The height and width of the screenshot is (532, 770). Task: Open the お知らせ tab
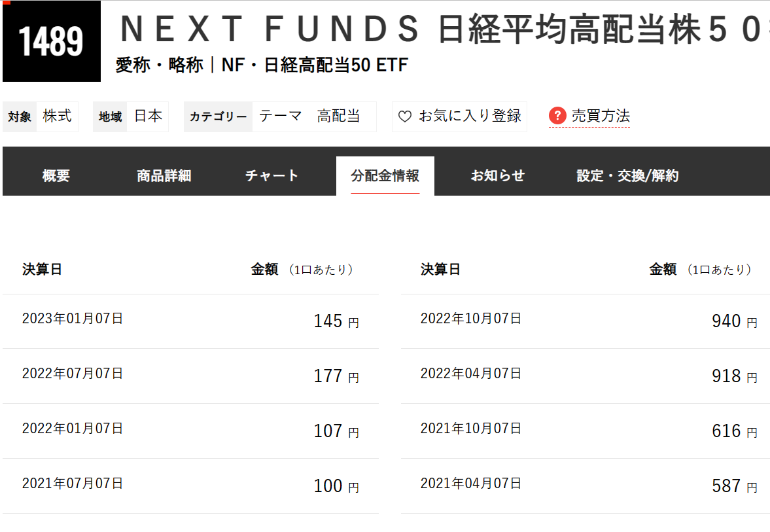point(498,175)
